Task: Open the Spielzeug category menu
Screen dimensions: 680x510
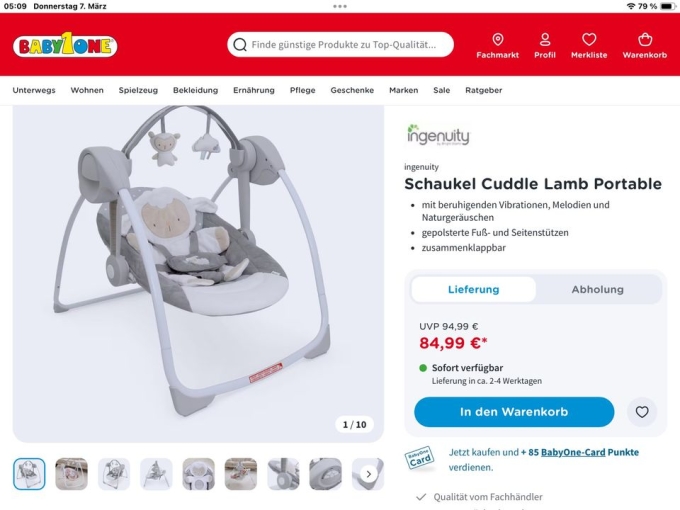Action: point(138,90)
